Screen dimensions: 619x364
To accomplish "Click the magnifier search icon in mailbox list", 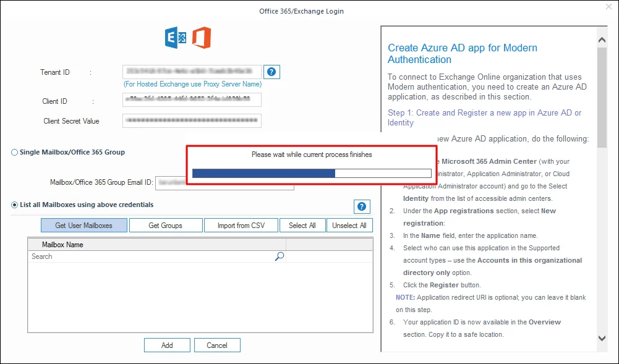I will pyautogui.click(x=279, y=256).
